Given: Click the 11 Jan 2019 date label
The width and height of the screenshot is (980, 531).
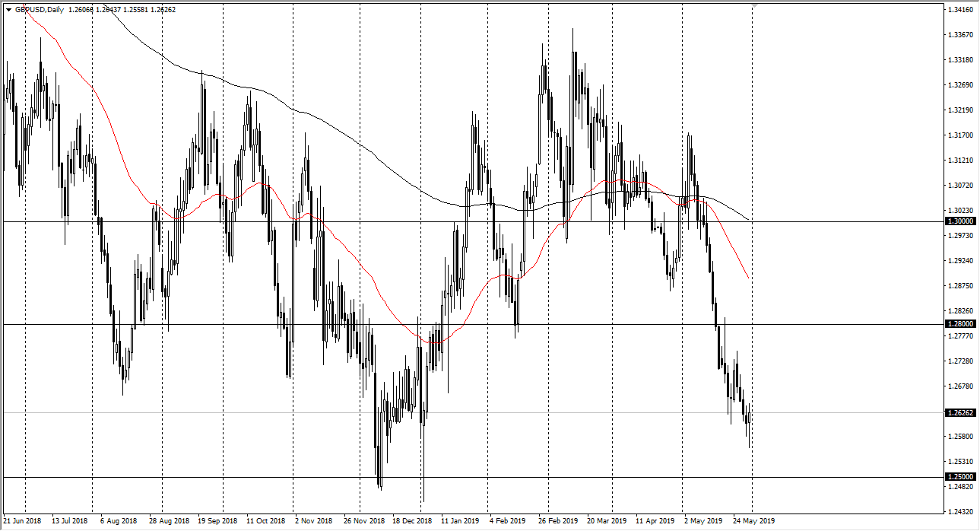Looking at the screenshot, I should point(459,522).
